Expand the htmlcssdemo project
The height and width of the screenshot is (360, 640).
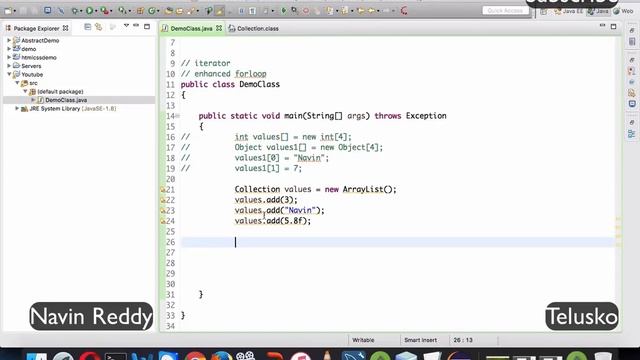(9, 58)
